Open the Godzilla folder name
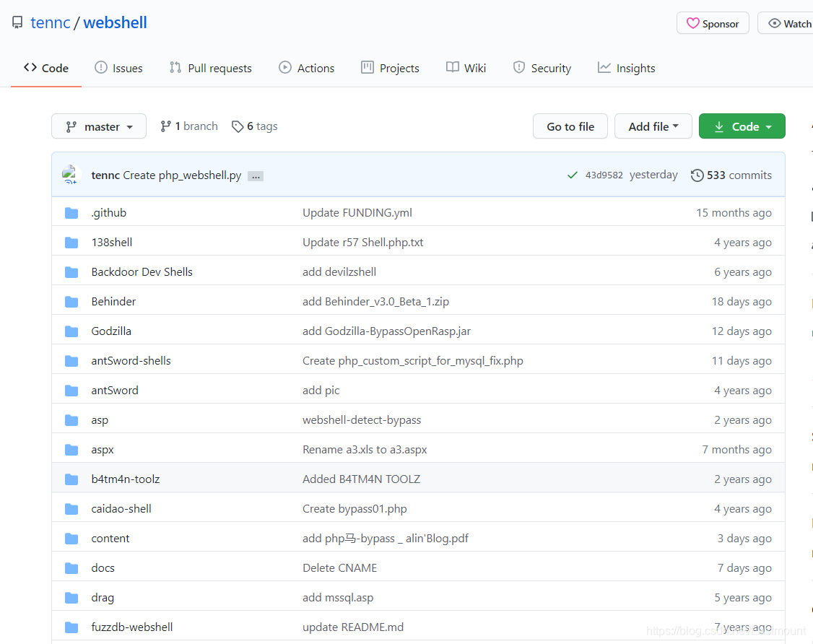Image resolution: width=813 pixels, height=644 pixels. click(x=111, y=331)
